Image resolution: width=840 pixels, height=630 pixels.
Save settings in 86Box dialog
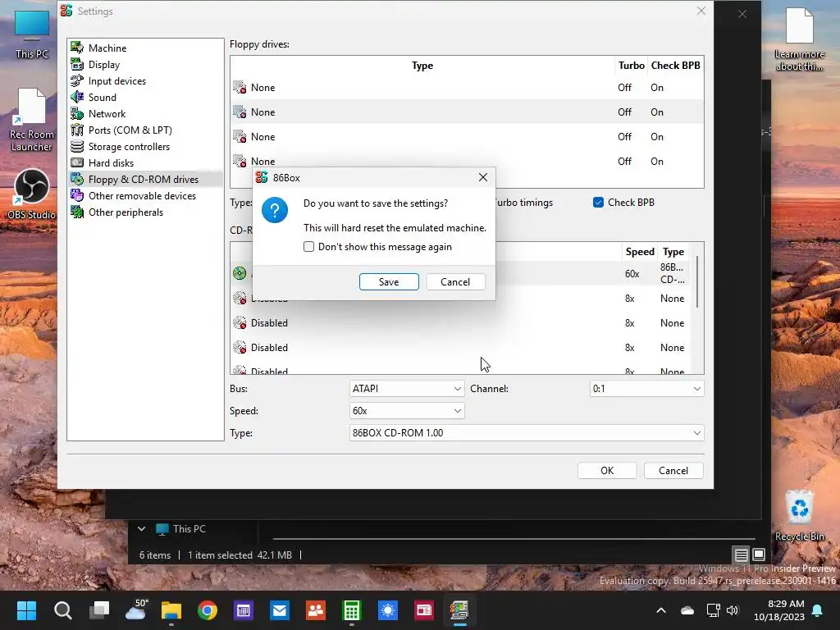click(x=389, y=282)
